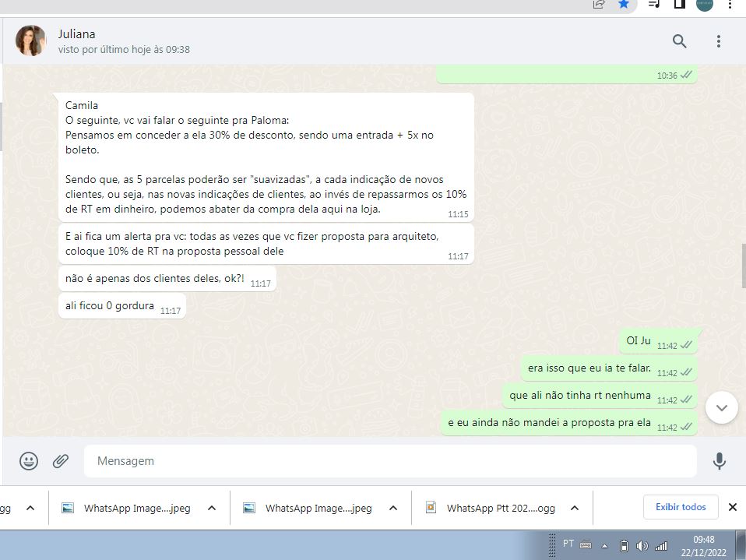This screenshot has width=746, height=560.
Task: Open the emoji picker
Action: pyautogui.click(x=29, y=461)
